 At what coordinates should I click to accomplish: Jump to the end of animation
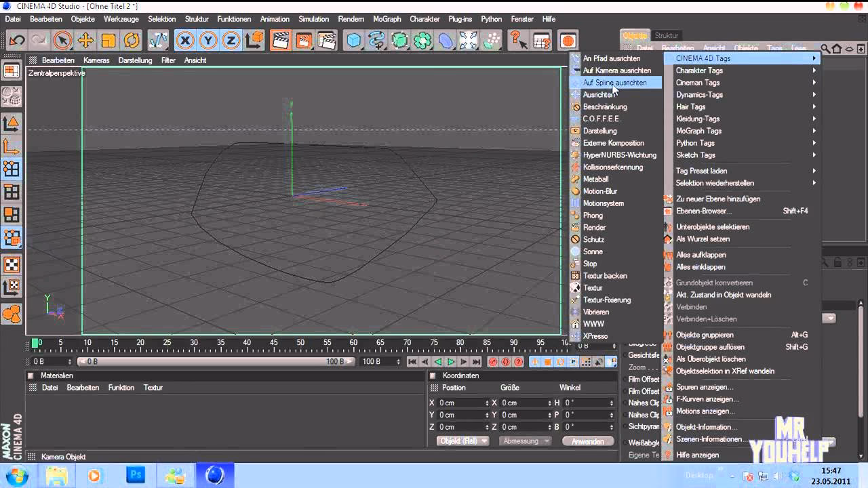click(477, 362)
